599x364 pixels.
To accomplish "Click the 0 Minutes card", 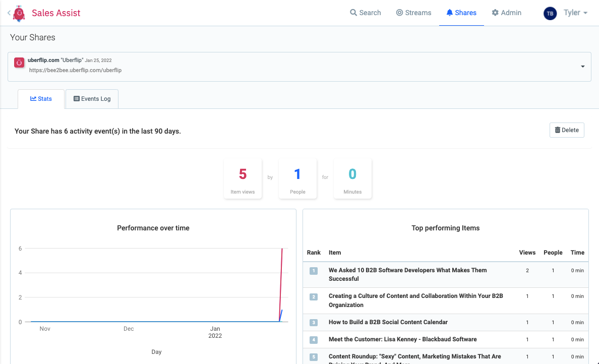I will point(352,178).
